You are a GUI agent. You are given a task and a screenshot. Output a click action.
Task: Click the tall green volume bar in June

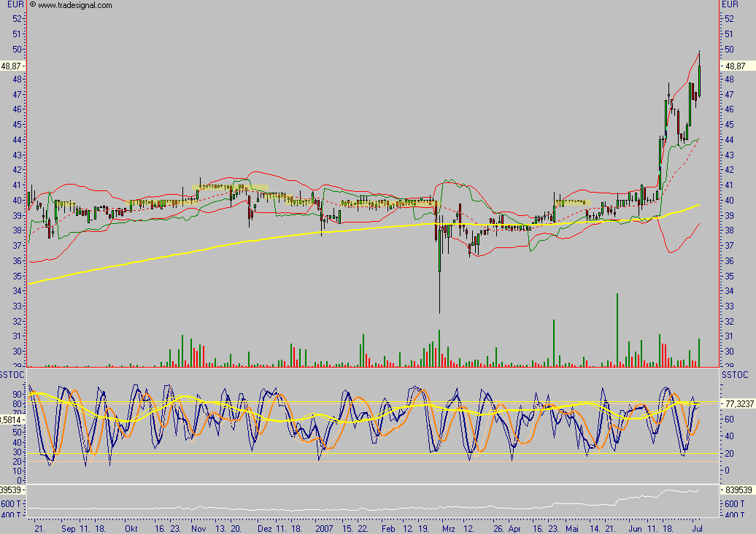(617, 328)
